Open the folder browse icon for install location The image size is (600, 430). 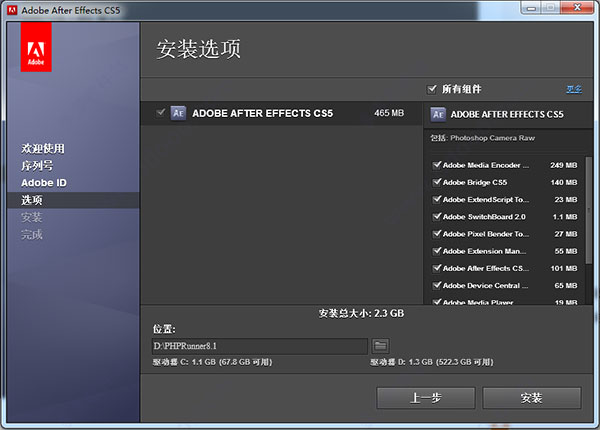(x=380, y=346)
